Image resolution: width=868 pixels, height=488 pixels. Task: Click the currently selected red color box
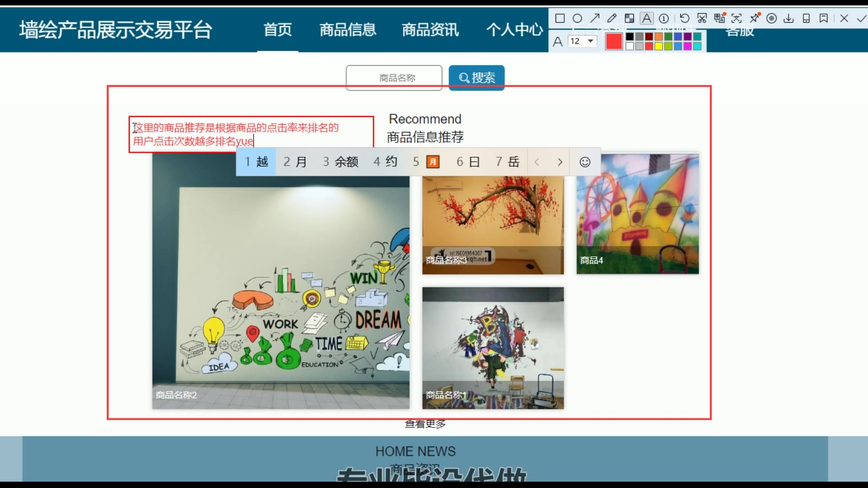coord(614,41)
